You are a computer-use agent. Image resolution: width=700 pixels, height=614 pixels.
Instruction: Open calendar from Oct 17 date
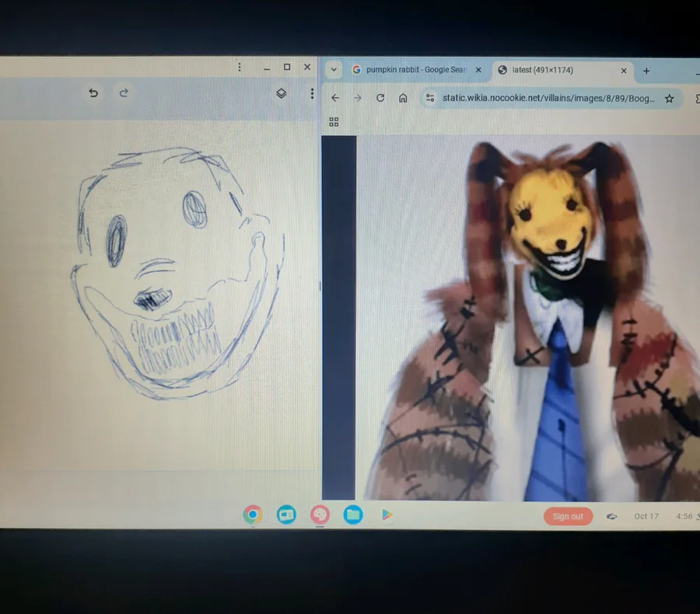pos(646,516)
